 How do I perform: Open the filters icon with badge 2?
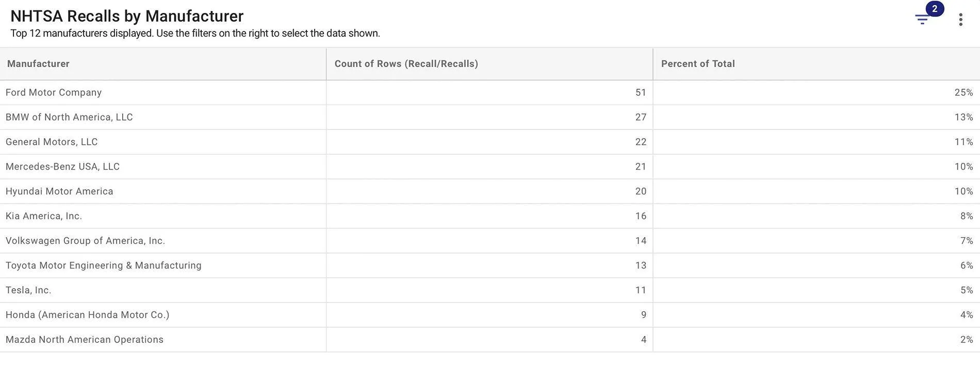(x=922, y=20)
